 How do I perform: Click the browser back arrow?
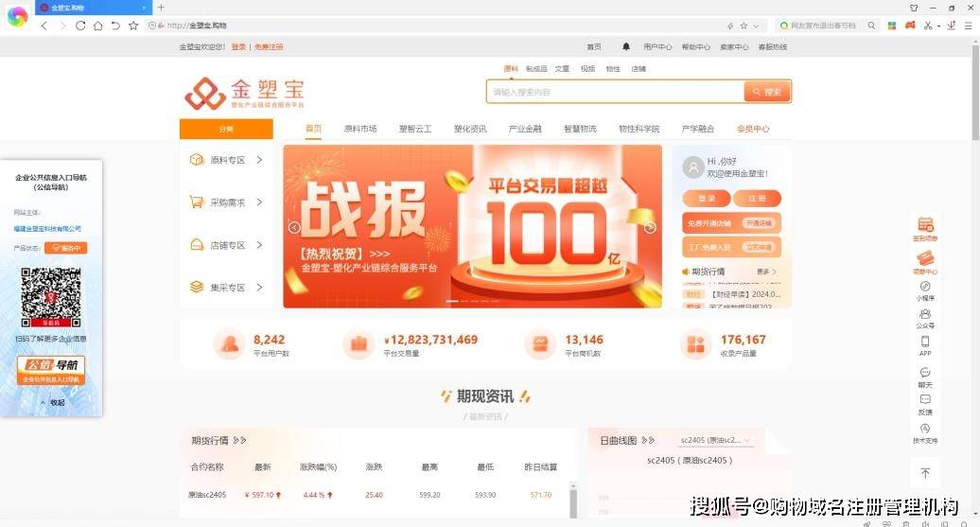pos(44,26)
